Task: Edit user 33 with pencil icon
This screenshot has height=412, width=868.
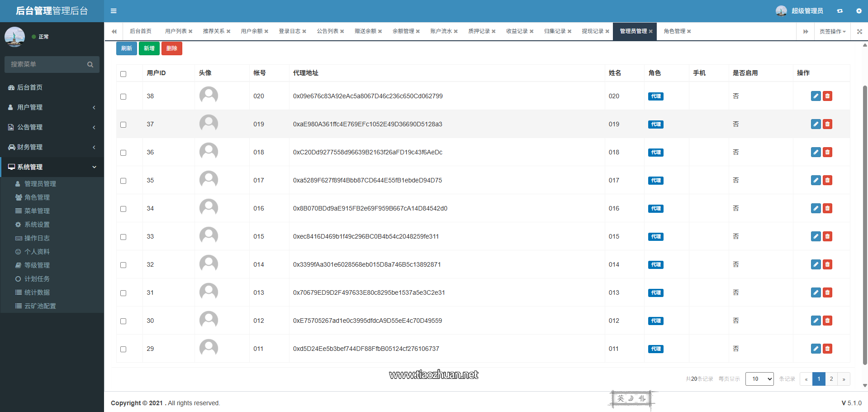Action: [816, 236]
